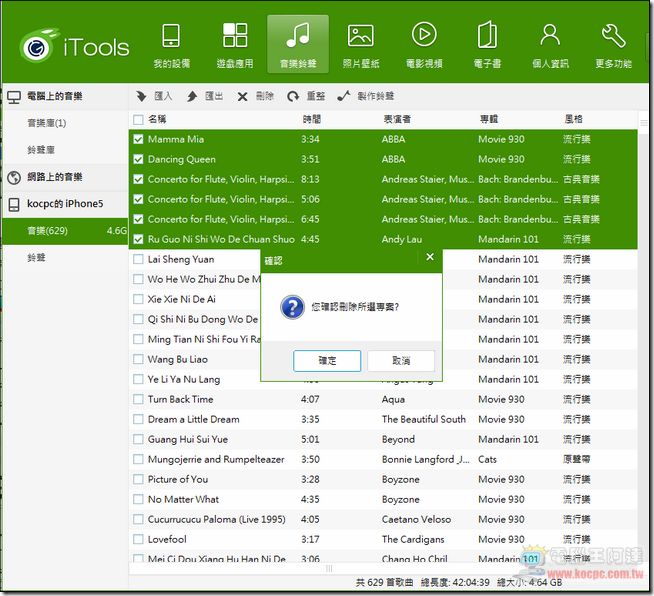Open the Music on Computer section
The image size is (654, 596).
55,96
